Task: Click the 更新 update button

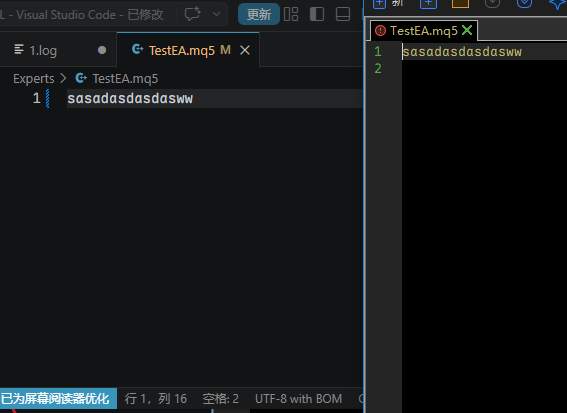Action: pos(259,14)
